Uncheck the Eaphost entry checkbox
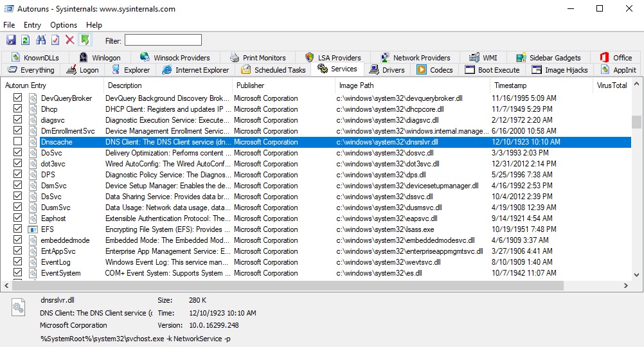This screenshot has width=644, height=347. [17, 218]
